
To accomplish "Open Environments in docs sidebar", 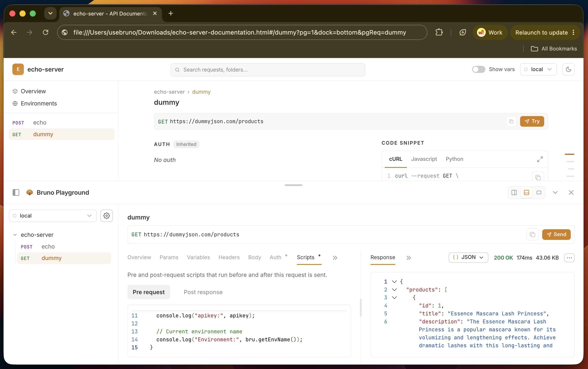I will tap(35, 103).
